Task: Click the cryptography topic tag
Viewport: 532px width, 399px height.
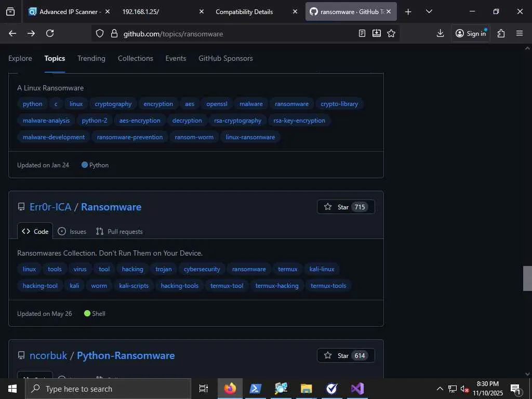Action: coord(113,104)
